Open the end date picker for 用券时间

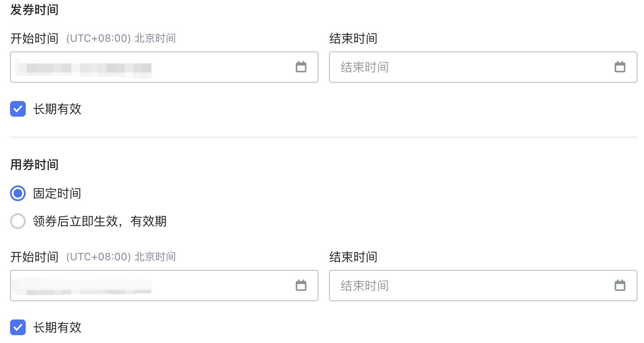point(620,286)
